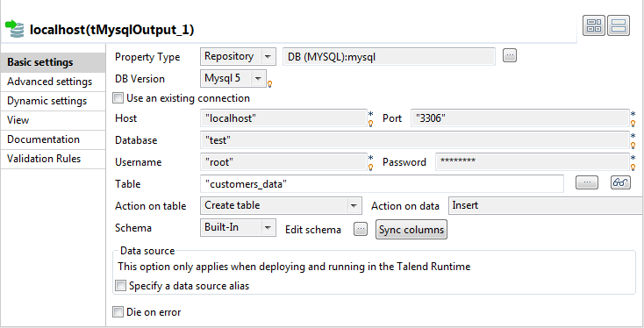Open the Documentation tab
Image resolution: width=644 pixels, height=328 pixels.
pyautogui.click(x=53, y=139)
